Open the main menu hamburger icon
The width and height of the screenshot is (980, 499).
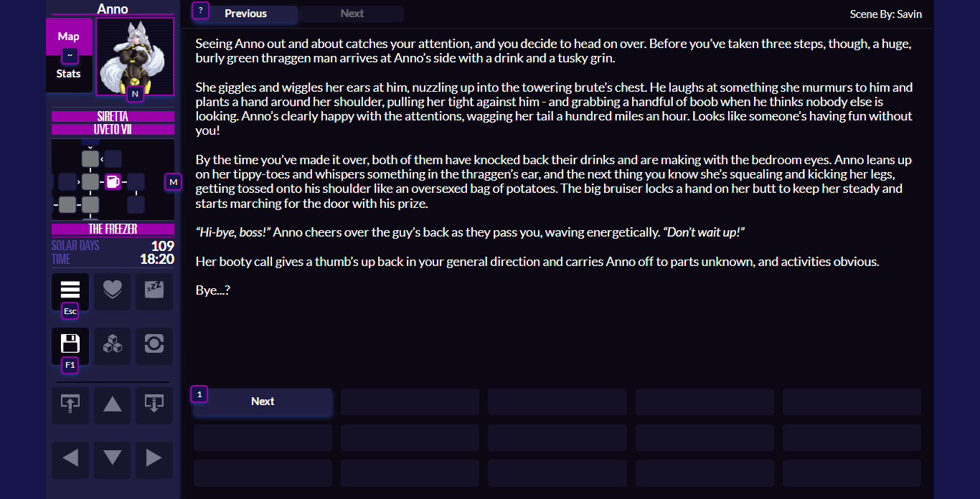pos(70,290)
